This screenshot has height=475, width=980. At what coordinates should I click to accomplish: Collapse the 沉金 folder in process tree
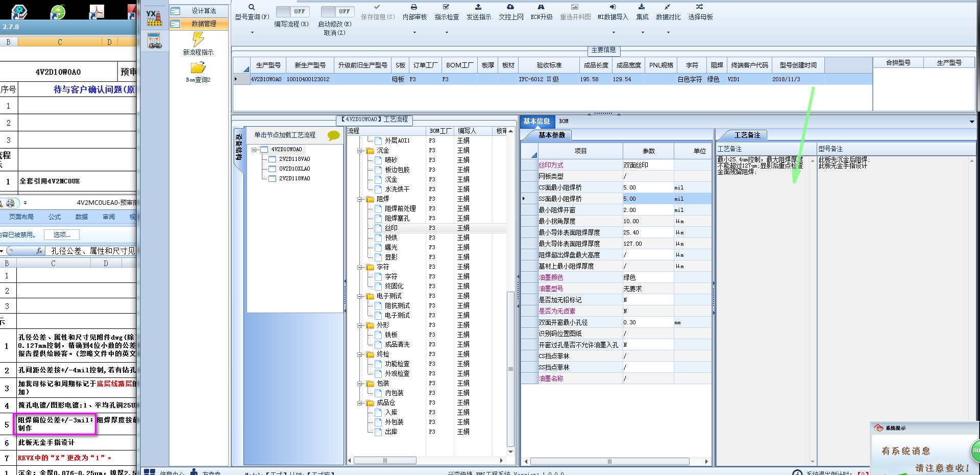click(x=360, y=151)
